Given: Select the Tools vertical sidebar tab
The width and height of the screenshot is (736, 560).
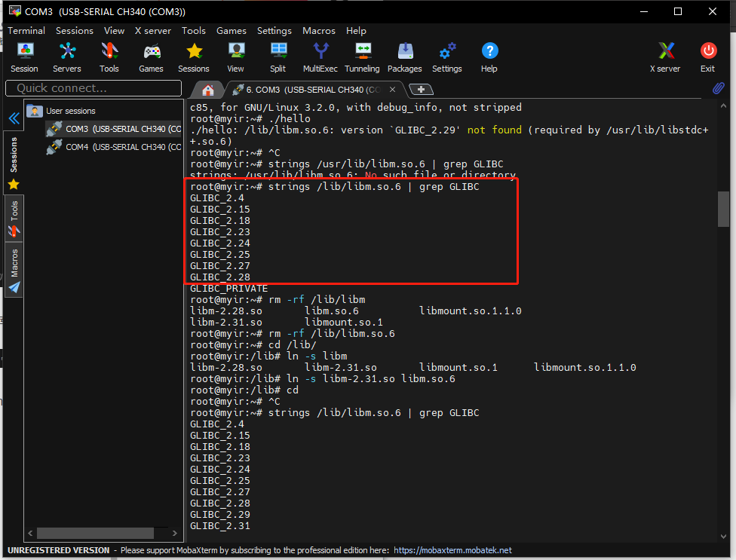Looking at the screenshot, I should pos(14,219).
